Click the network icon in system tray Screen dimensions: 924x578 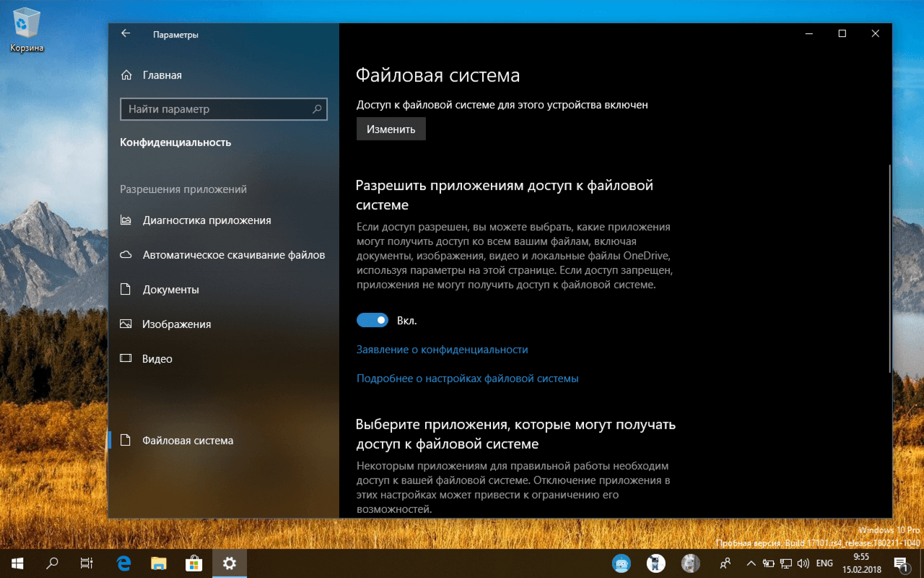click(785, 563)
